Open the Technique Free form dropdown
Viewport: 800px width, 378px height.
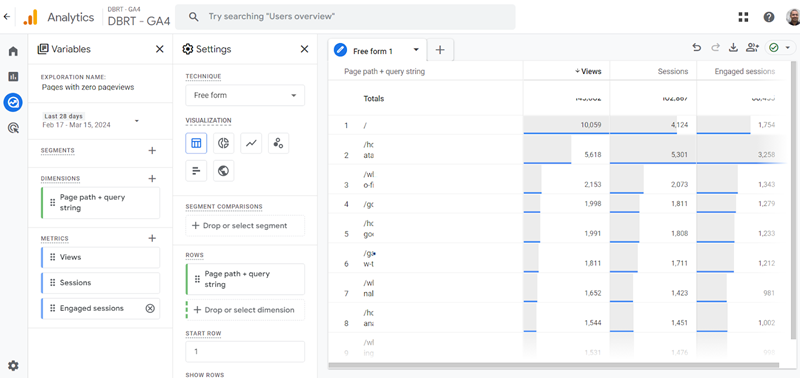245,95
